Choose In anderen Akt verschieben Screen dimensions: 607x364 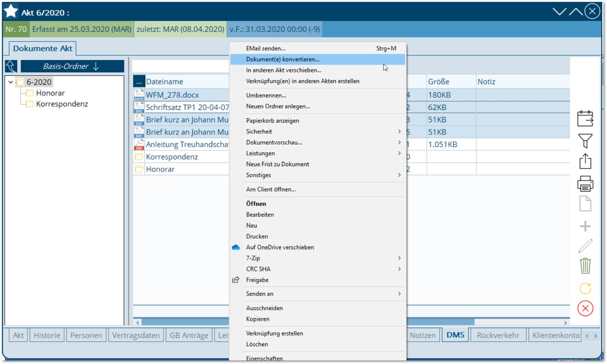318,70
